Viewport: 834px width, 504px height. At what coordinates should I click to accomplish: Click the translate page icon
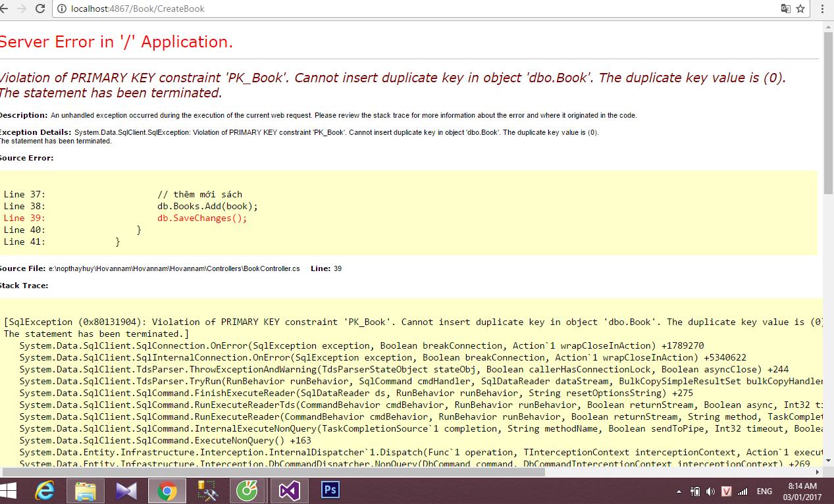[785, 9]
